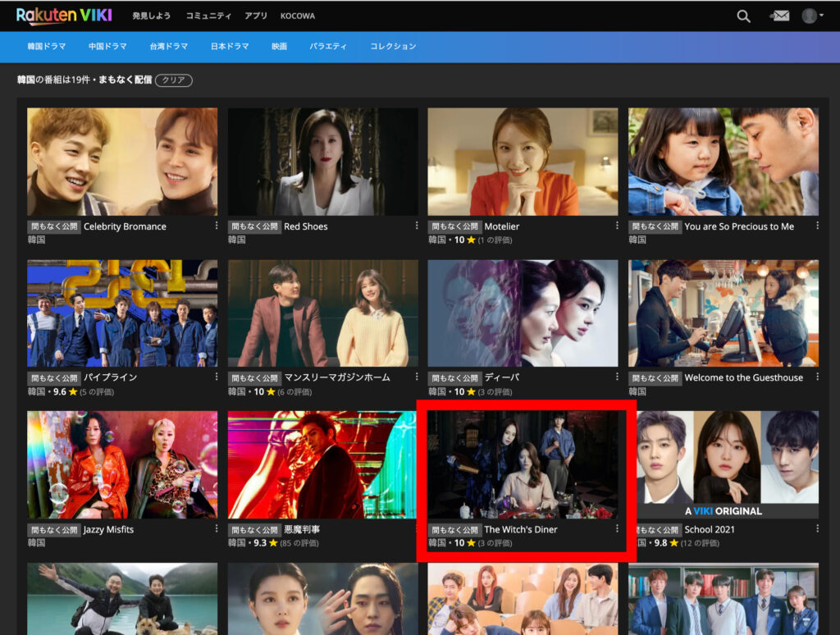Open the マンスリーマガジンホーム thumbnail
Viewport: 840px width, 635px height.
pyautogui.click(x=322, y=313)
